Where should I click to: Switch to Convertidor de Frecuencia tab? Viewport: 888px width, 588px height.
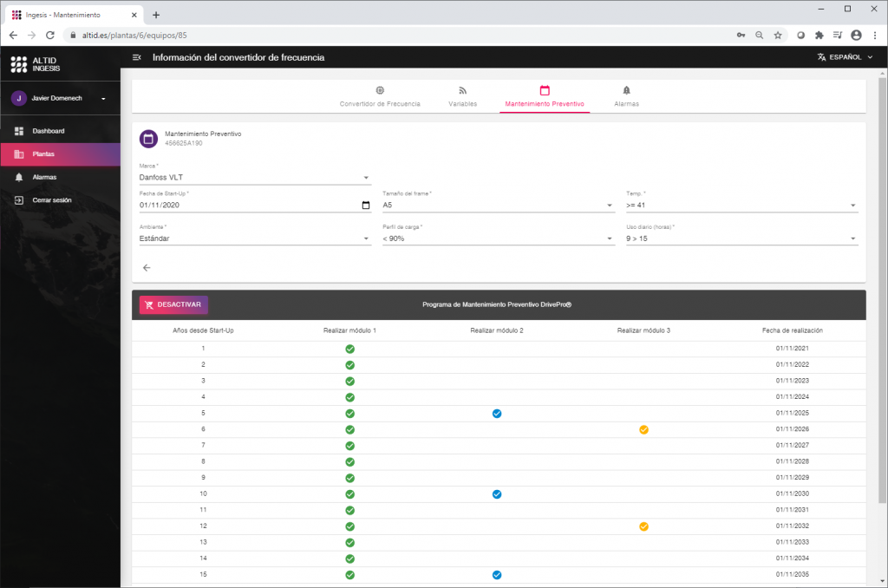pyautogui.click(x=380, y=96)
